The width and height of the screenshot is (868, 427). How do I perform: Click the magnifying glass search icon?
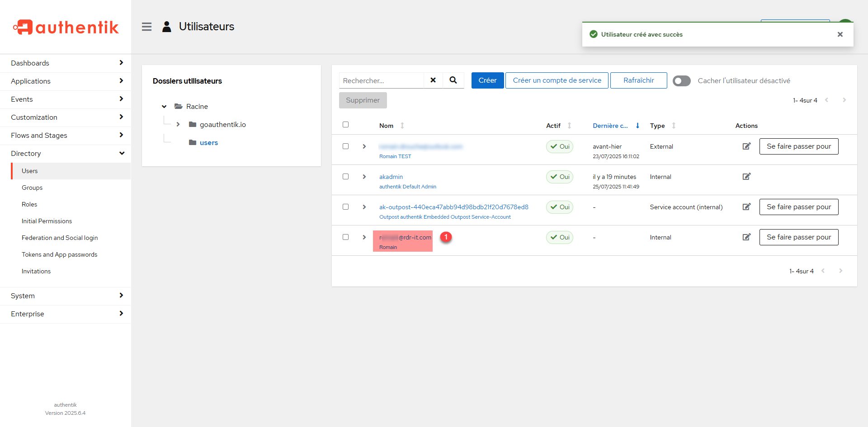pyautogui.click(x=453, y=80)
